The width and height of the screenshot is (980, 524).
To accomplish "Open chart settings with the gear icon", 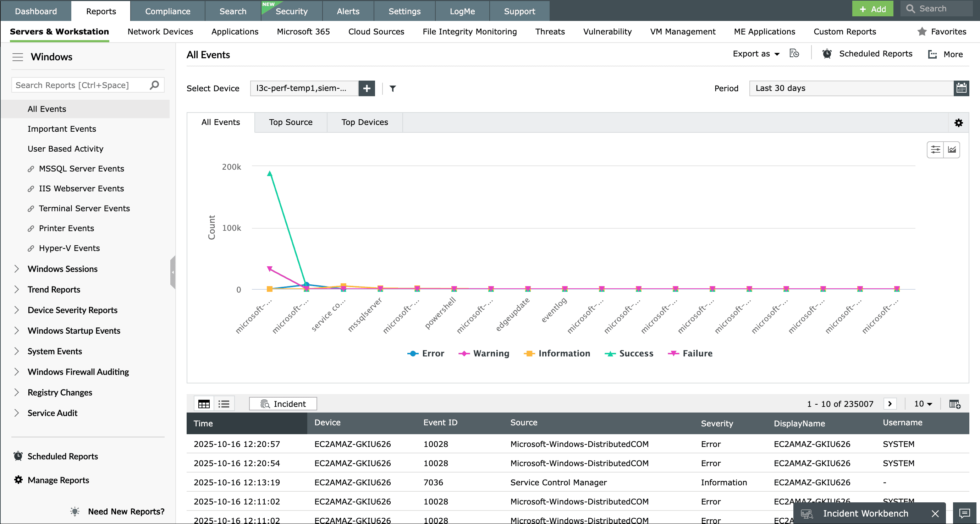I will [x=959, y=122].
